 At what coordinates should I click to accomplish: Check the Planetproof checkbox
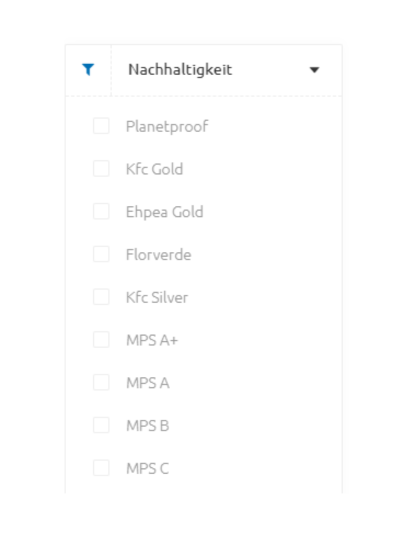pyautogui.click(x=101, y=126)
